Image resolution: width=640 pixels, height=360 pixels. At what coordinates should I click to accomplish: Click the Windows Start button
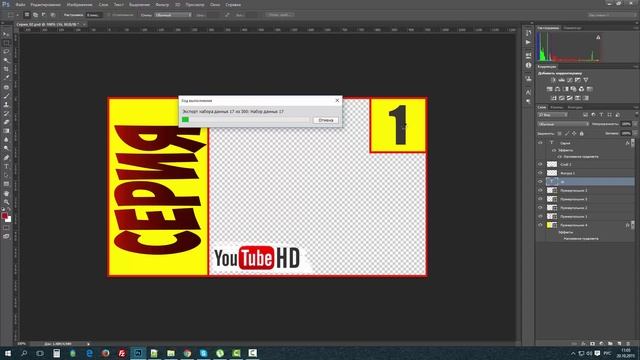click(8, 353)
